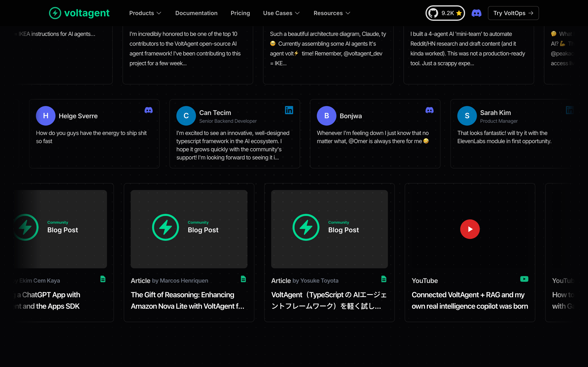The height and width of the screenshot is (367, 588).
Task: Open the Japanese VoltAgent TypeScript article title
Action: (x=329, y=301)
